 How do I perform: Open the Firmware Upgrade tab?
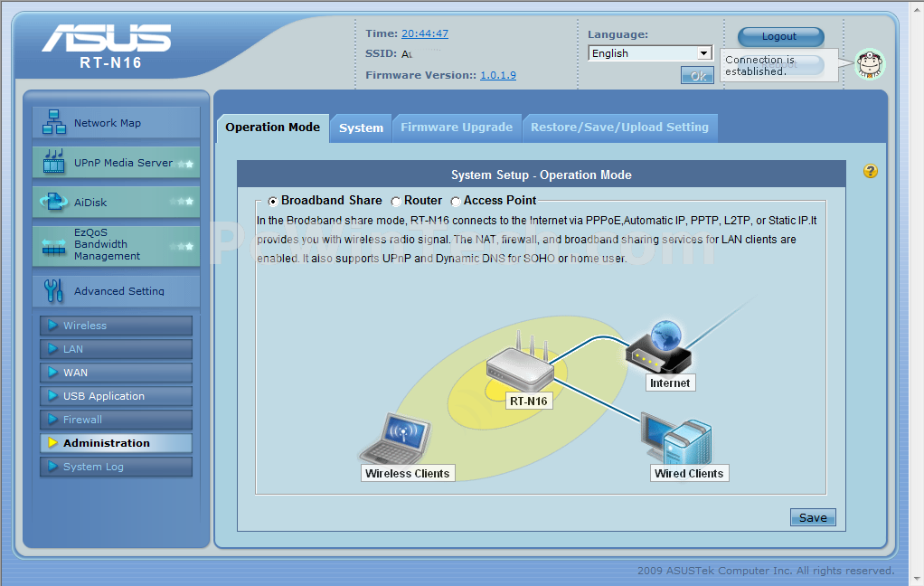coord(457,128)
